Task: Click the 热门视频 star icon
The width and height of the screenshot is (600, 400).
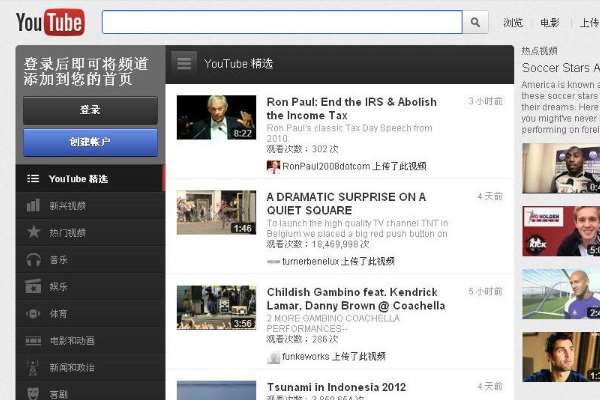Action: (33, 232)
